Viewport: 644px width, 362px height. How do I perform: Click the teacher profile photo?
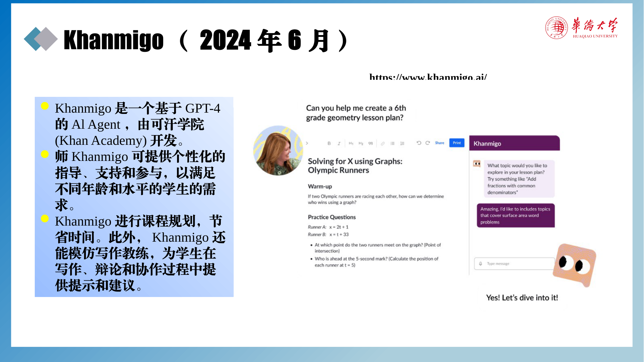tap(278, 151)
